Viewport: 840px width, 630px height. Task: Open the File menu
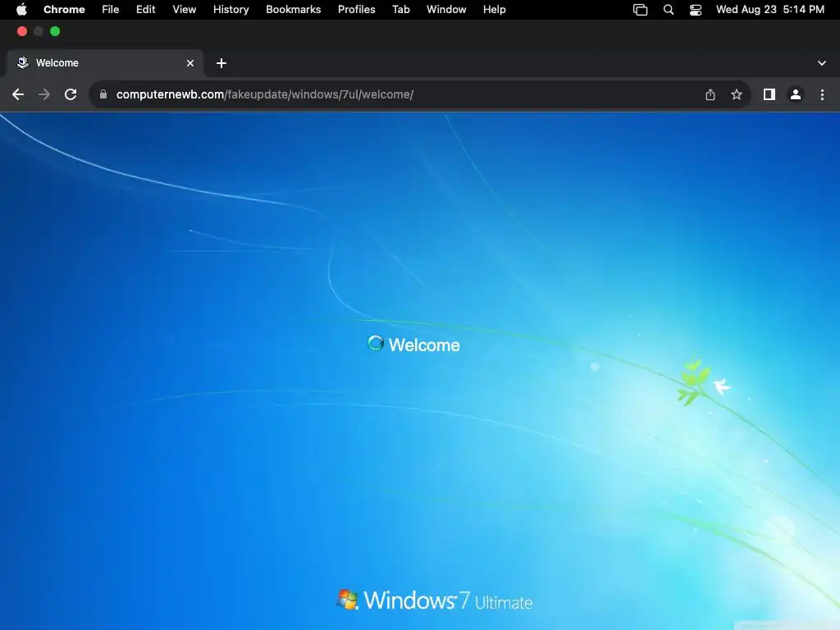pyautogui.click(x=111, y=10)
